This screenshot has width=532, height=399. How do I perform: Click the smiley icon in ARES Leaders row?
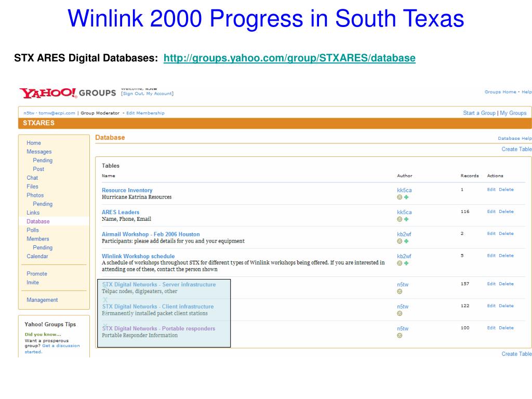coord(400,219)
